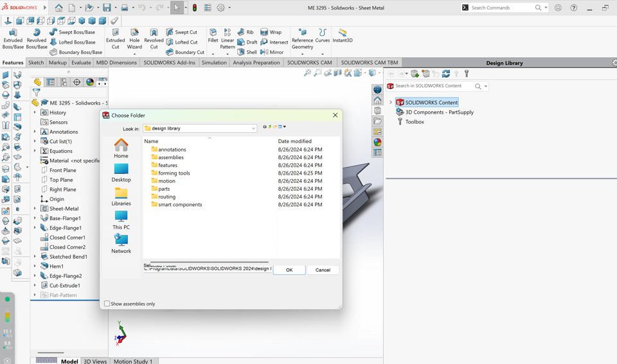This screenshot has height=364, width=617.
Task: Click Search in SOLIDWORKS Content field
Action: click(433, 85)
